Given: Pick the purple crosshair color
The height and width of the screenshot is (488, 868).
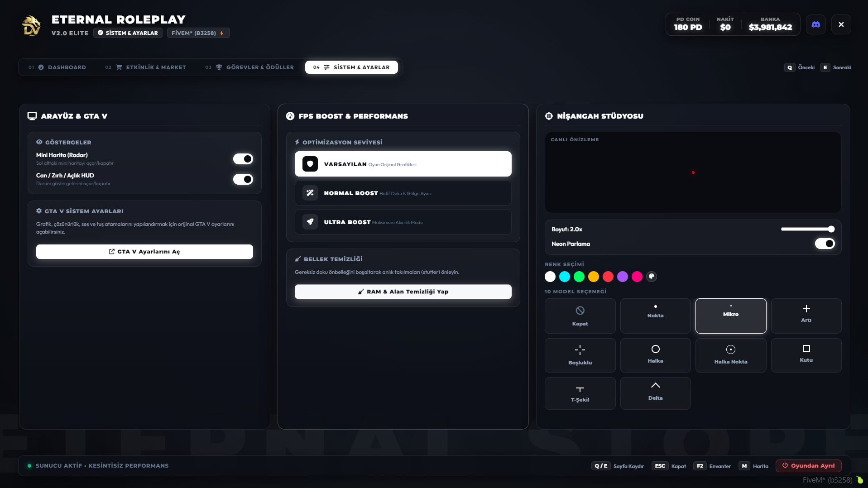Looking at the screenshot, I should (622, 277).
